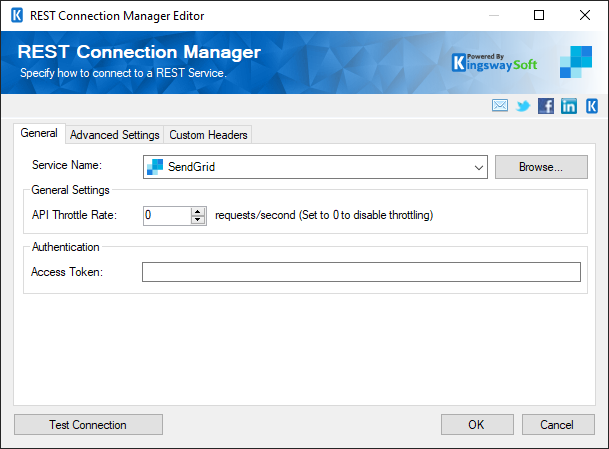Open the Facebook icon link
The height and width of the screenshot is (449, 609).
546,106
